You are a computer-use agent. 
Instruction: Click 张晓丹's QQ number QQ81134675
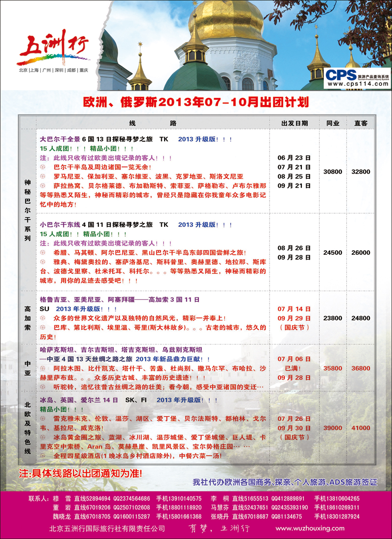tap(287, 516)
